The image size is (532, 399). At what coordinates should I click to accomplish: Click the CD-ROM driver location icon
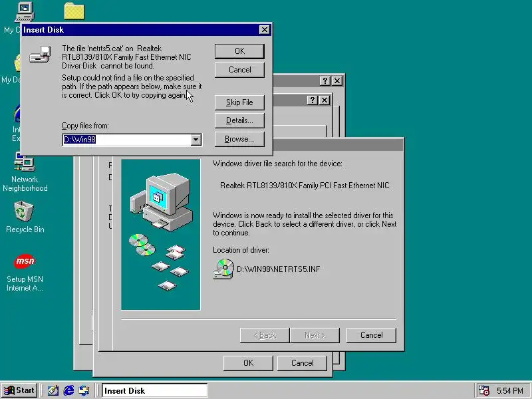pyautogui.click(x=223, y=269)
